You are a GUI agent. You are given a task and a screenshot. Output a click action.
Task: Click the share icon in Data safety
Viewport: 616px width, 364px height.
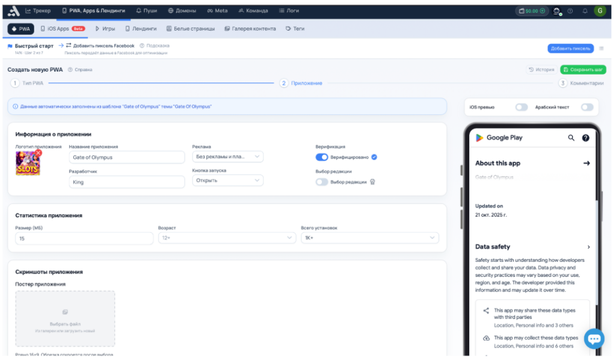coord(486,310)
